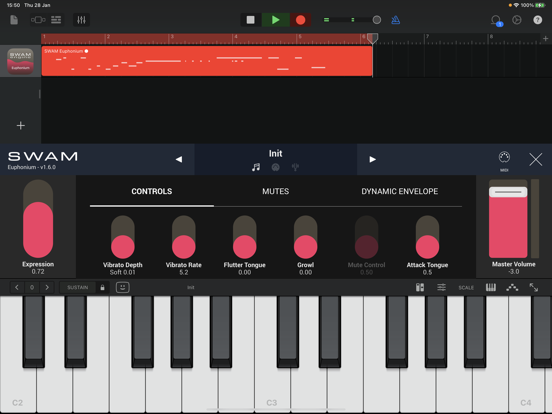The image size is (552, 414).
Task: Open the help question mark icon
Action: (x=538, y=20)
